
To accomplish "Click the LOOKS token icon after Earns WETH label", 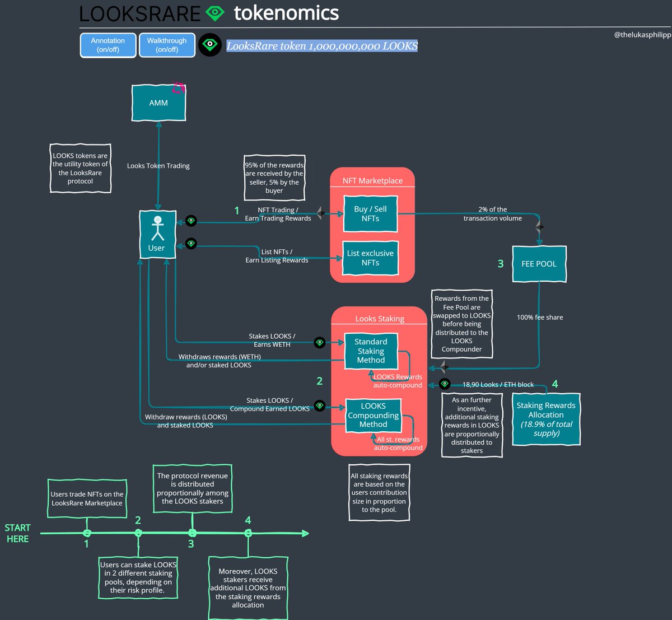I will [320, 342].
